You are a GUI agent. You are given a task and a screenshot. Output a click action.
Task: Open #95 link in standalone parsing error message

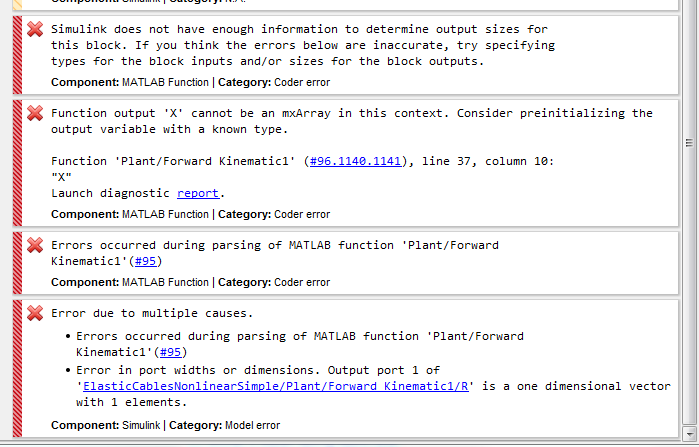point(145,261)
